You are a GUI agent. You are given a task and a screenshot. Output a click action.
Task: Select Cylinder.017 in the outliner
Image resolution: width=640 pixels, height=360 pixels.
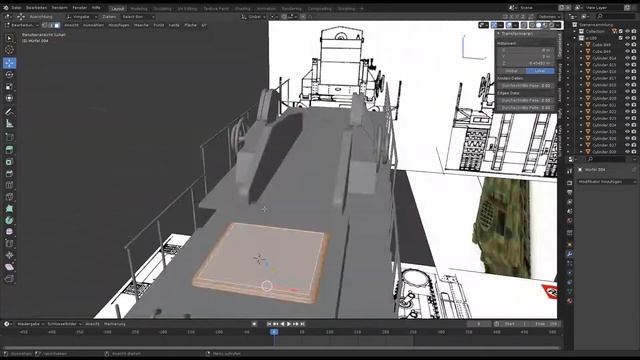point(604,78)
